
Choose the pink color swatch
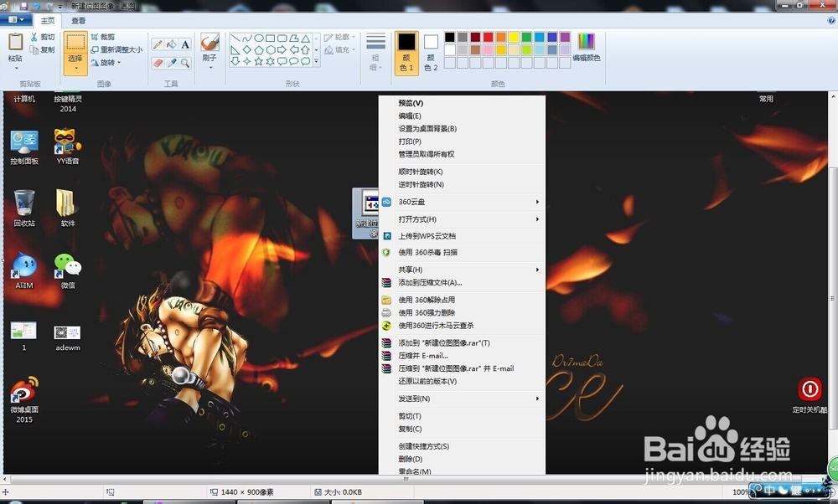488,49
